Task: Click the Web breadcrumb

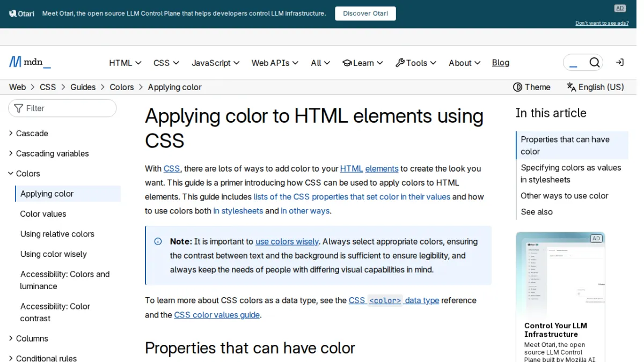Action: [x=18, y=87]
